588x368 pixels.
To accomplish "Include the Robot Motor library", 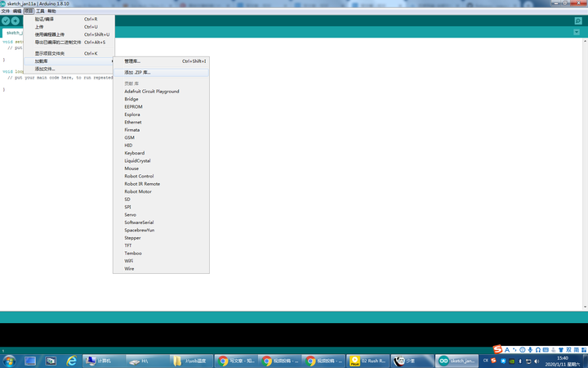I will click(161, 191).
